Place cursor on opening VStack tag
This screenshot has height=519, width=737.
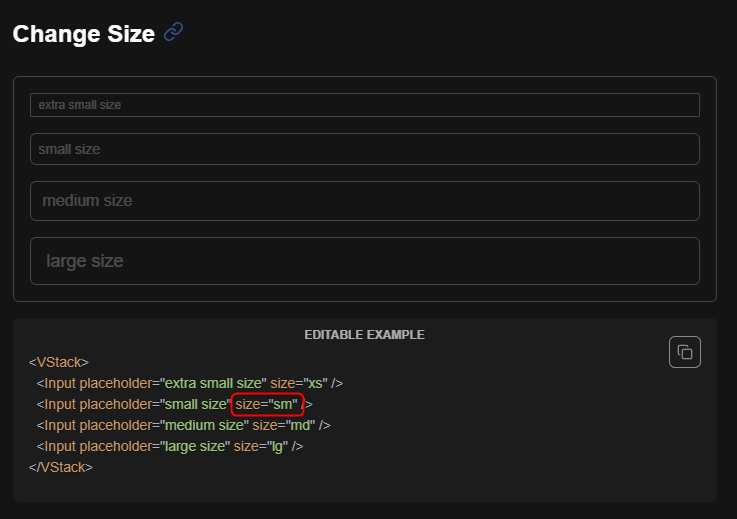click(59, 362)
